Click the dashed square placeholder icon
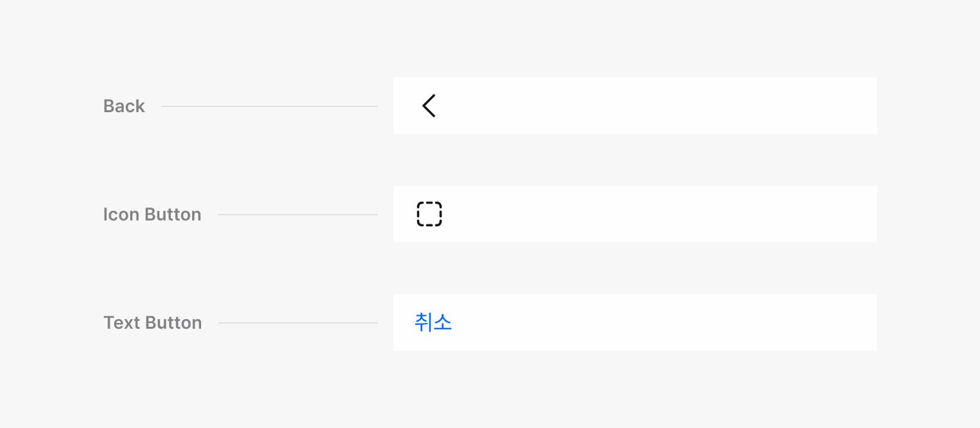 (x=429, y=214)
